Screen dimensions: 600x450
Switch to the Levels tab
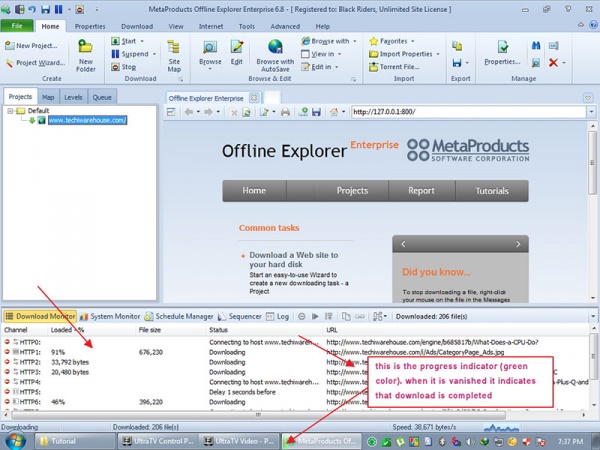73,97
